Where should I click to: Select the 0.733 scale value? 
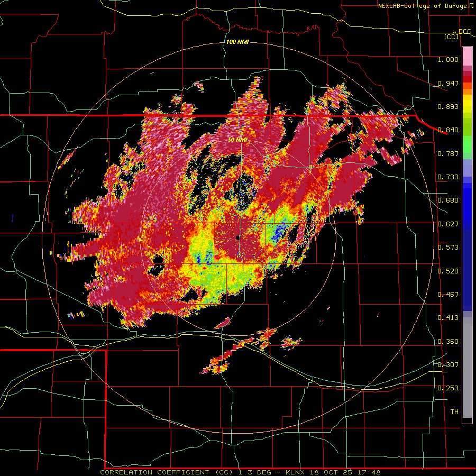tap(448, 177)
